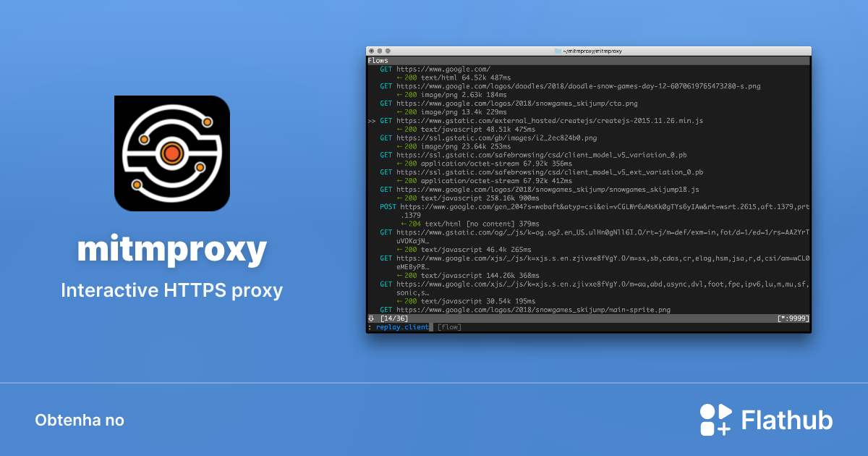Select the snowgames_skijump18.js flow entry
This screenshot has height=456, width=868.
tap(539, 189)
